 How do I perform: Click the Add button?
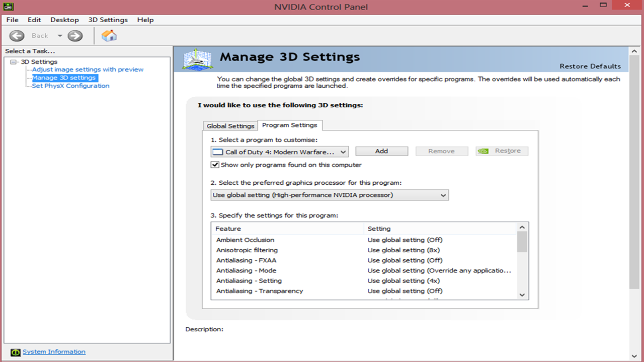click(381, 151)
